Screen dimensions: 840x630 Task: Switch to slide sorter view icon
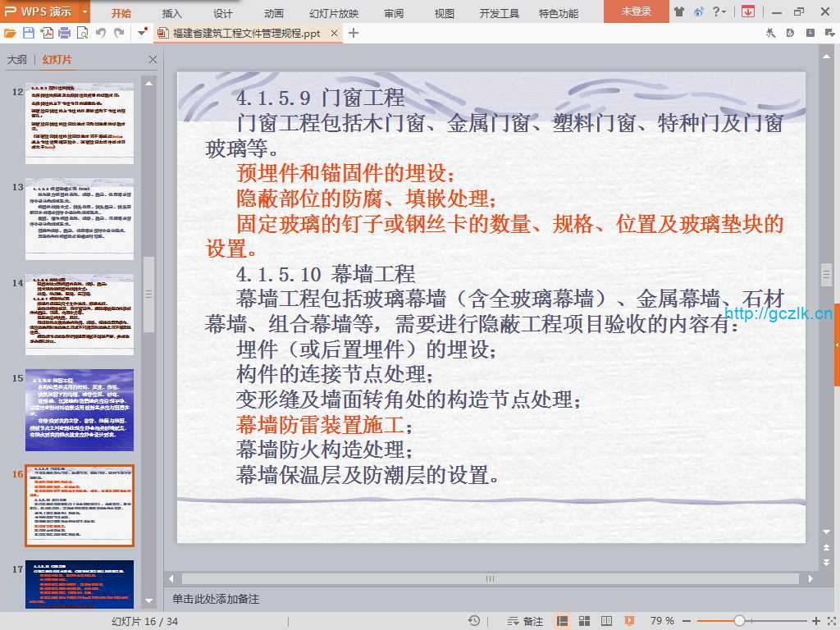tap(583, 621)
